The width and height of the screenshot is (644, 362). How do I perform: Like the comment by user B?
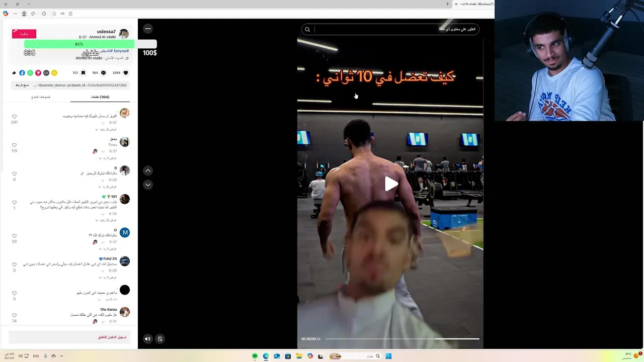coord(14,174)
